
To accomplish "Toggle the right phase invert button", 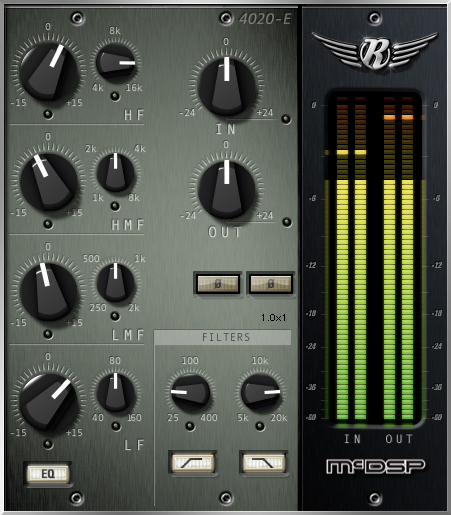I will coord(271,284).
